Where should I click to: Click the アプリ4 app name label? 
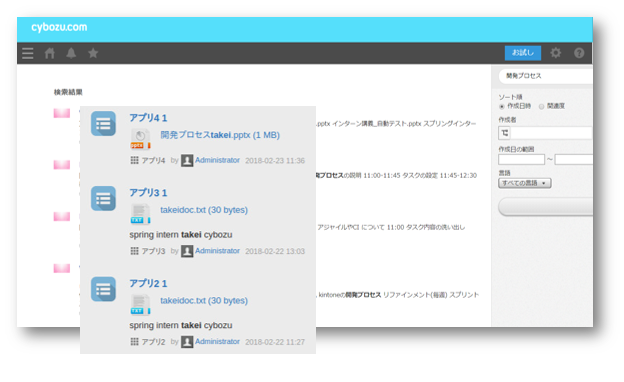153,160
